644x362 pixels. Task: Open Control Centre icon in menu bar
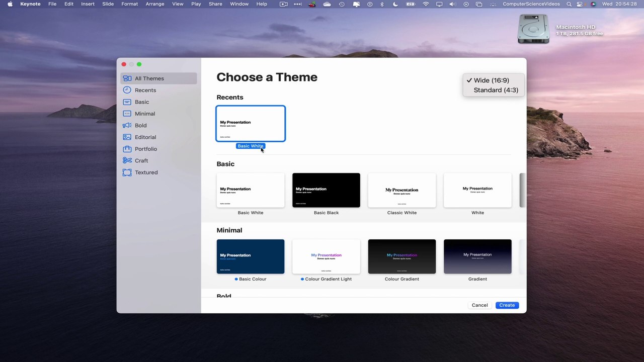[580, 4]
